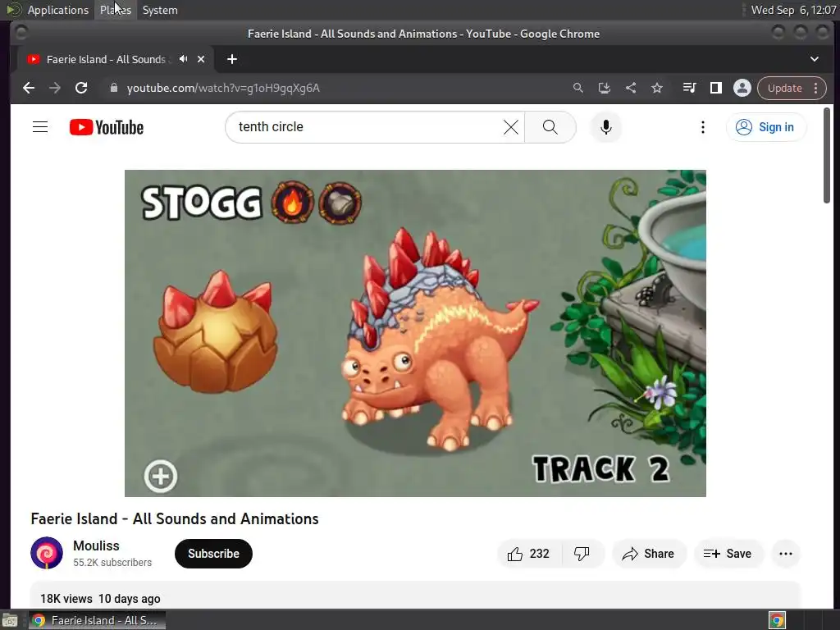Clear the search query with X
The width and height of the screenshot is (840, 630).
tap(510, 127)
